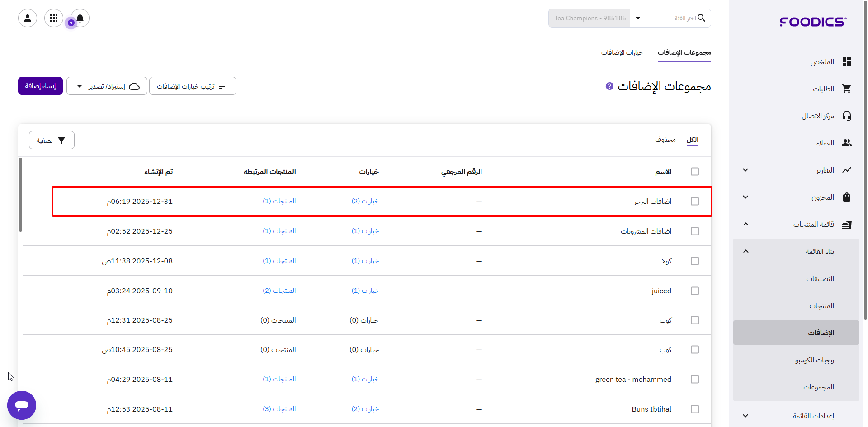Click the help question mark beside page title
This screenshot has height=427, width=868.
pyautogui.click(x=609, y=86)
